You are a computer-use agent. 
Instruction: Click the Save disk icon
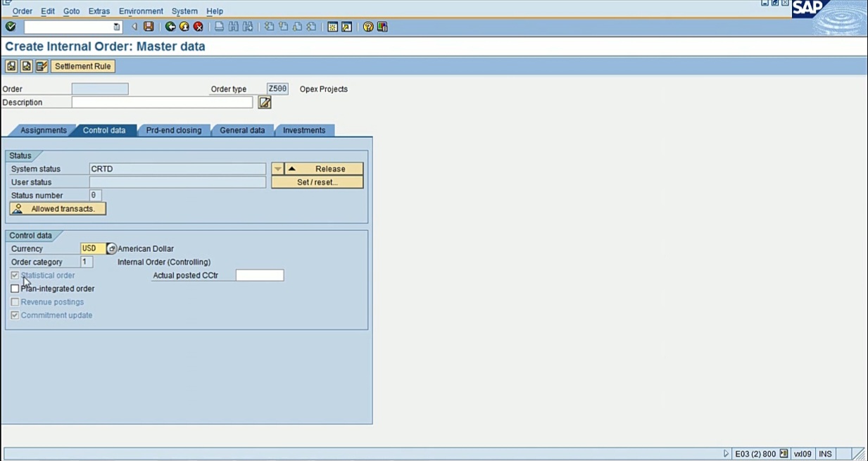point(149,27)
